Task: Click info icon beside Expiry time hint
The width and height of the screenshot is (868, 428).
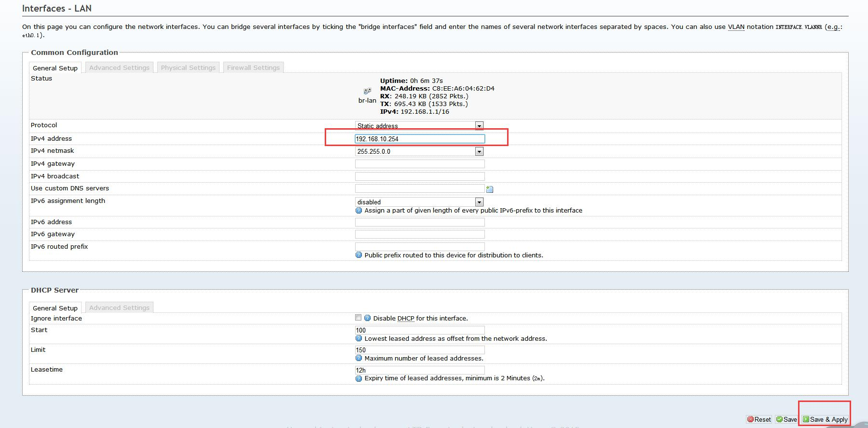Action: pos(358,378)
